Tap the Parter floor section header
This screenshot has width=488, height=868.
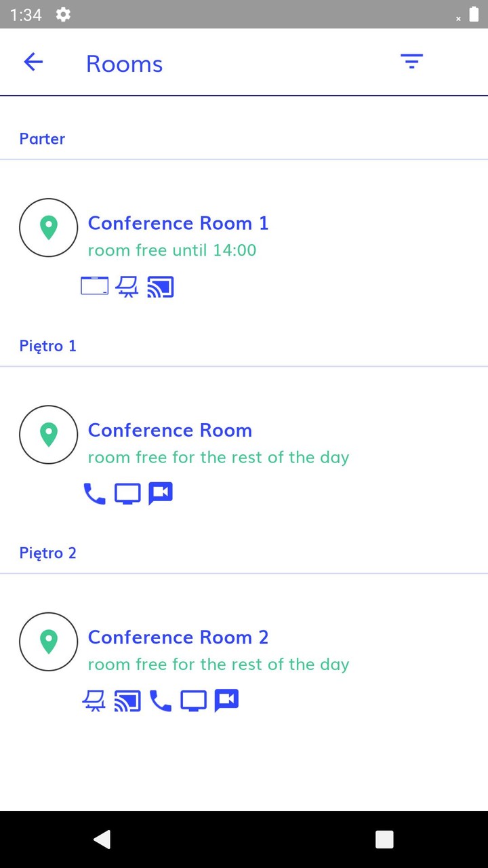point(42,139)
